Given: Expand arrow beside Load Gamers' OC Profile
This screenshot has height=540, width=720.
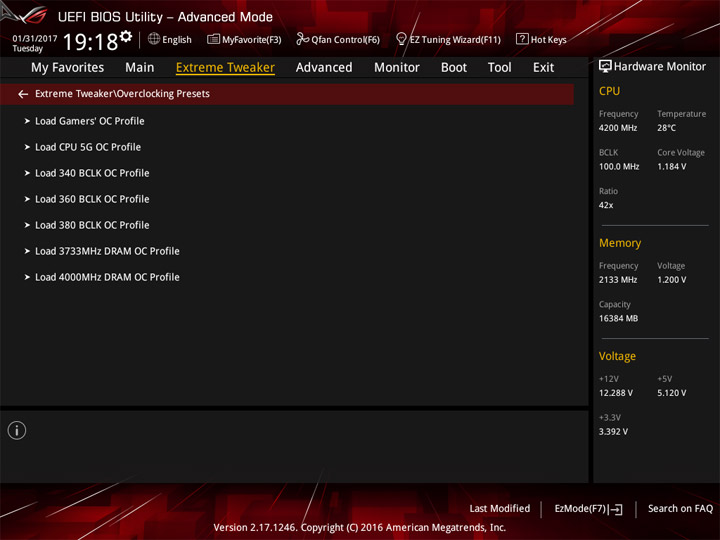Looking at the screenshot, I should 27,121.
